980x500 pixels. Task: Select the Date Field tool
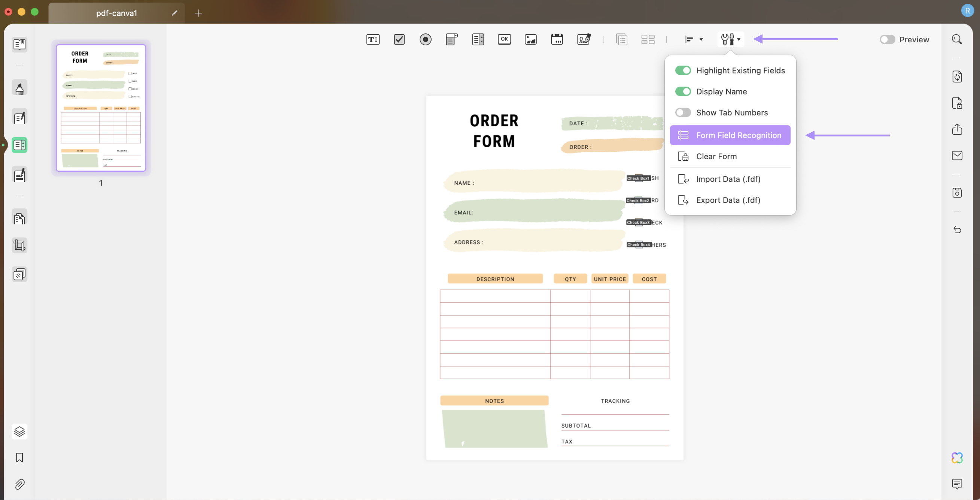[x=557, y=39]
